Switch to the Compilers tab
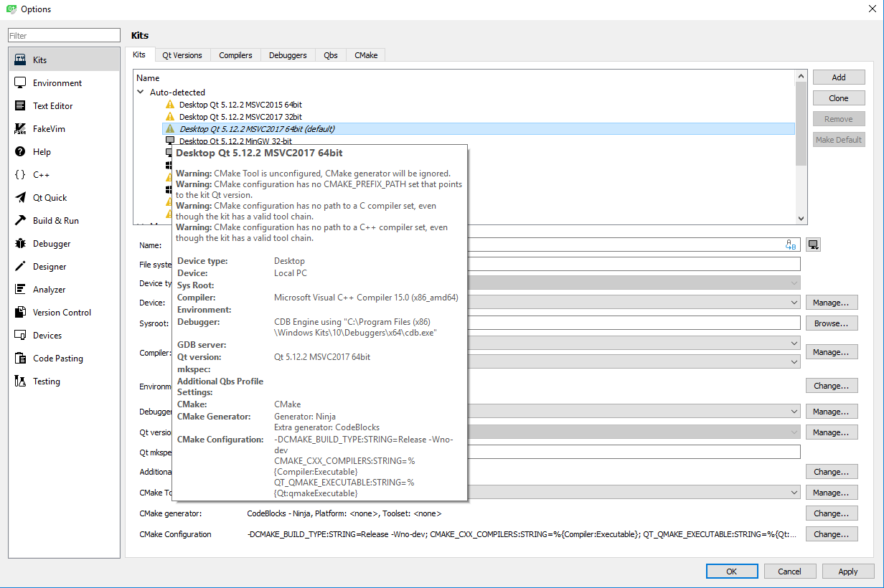This screenshot has width=884, height=588. [235, 55]
